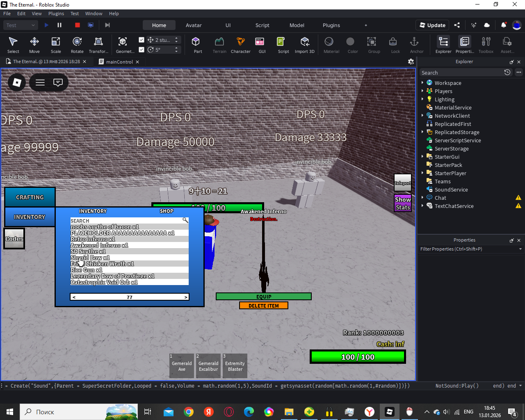Open the Character tool
This screenshot has height=420, width=525.
pyautogui.click(x=241, y=45)
